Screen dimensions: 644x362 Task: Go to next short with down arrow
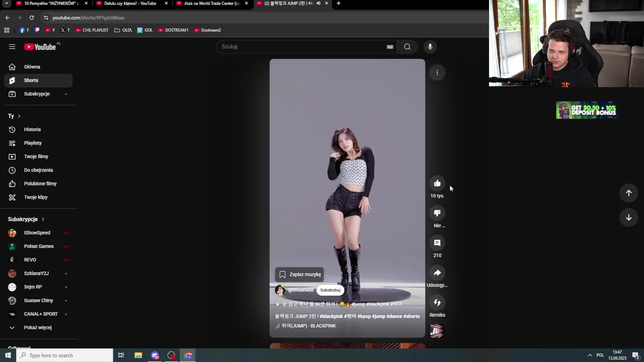[x=628, y=218]
